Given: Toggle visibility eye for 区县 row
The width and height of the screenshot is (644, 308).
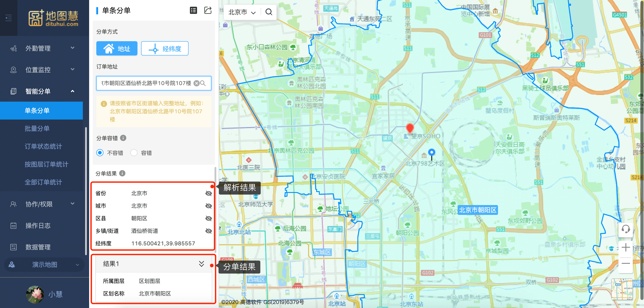Looking at the screenshot, I should tap(208, 218).
